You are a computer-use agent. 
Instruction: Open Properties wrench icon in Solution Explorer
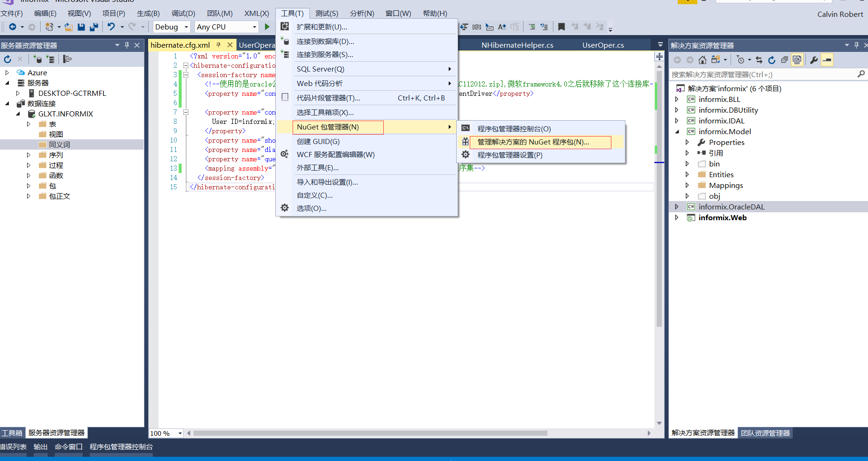814,60
